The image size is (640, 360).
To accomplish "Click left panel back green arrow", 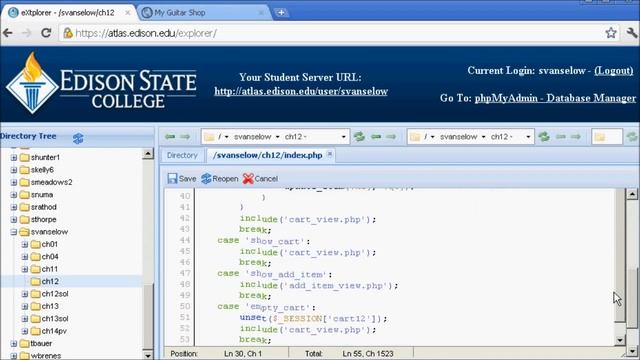I will pos(170,136).
